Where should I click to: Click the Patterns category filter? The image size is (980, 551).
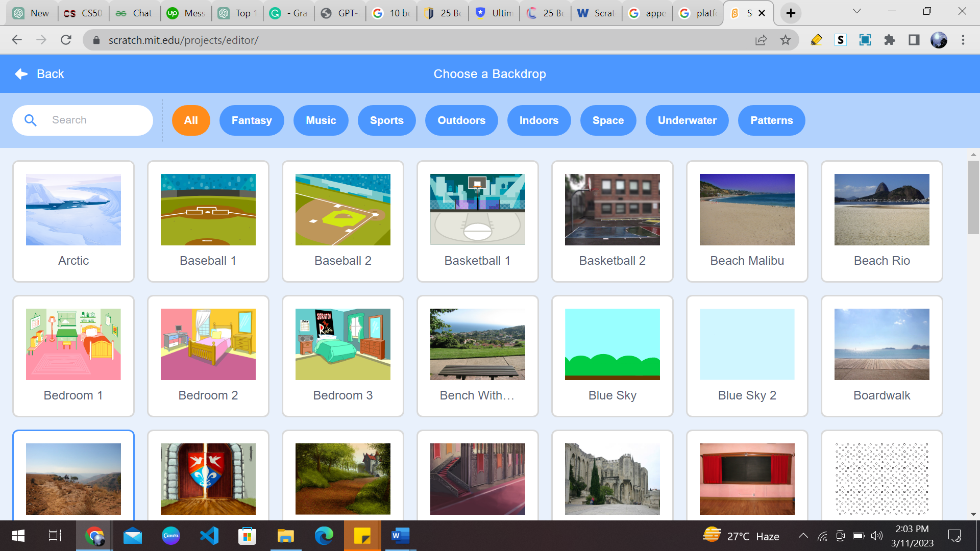(x=771, y=120)
